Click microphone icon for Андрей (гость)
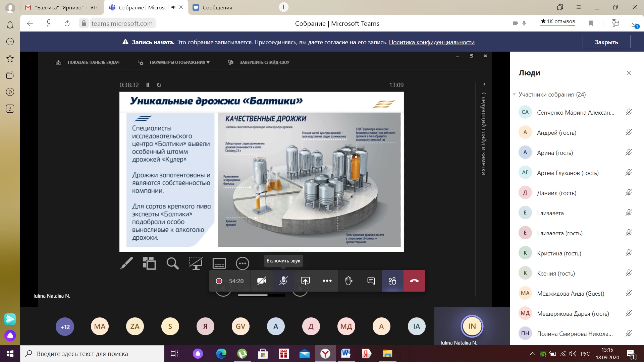Viewport: 644px width, 362px height. coord(629,132)
